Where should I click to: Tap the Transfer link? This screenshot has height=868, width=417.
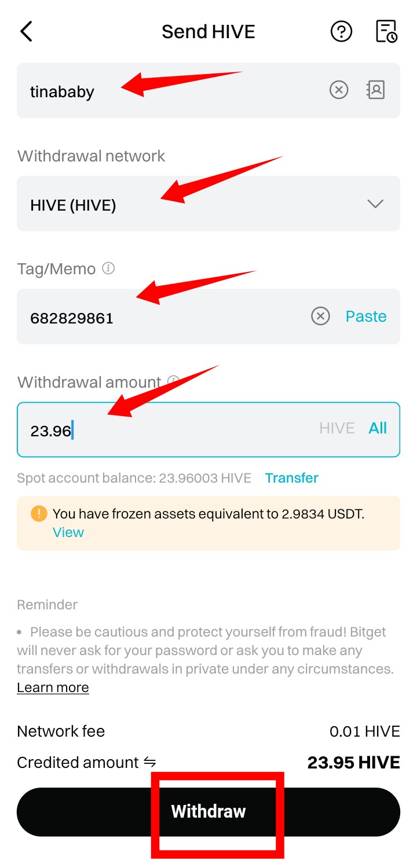(x=292, y=478)
